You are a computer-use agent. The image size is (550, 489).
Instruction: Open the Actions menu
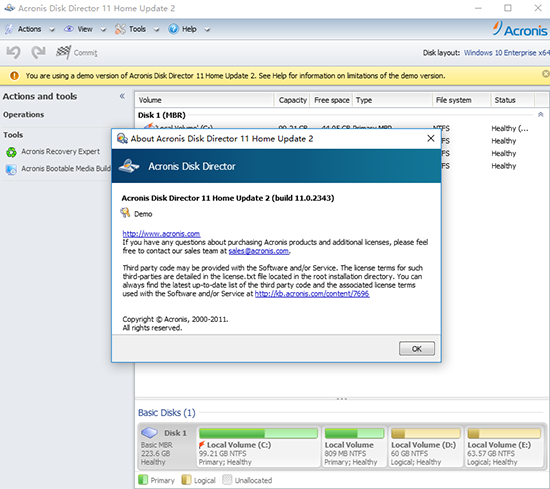(x=29, y=29)
